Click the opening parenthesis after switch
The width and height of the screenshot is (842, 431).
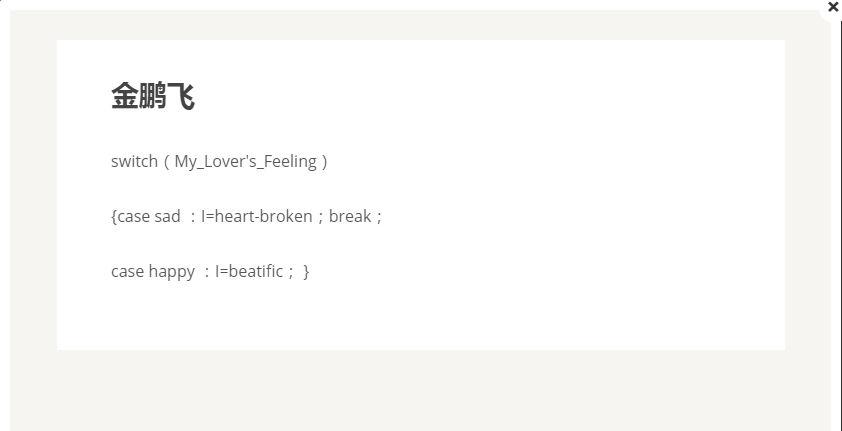[x=166, y=162]
